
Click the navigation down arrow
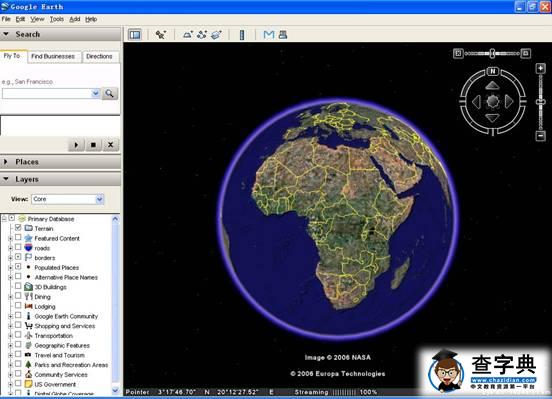tap(492, 118)
